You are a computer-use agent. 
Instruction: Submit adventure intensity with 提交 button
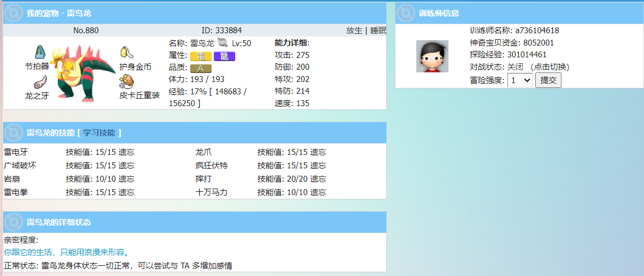point(548,80)
